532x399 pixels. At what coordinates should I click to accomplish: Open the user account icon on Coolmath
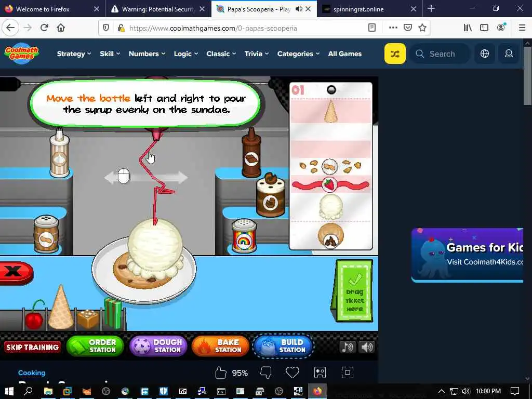tap(509, 54)
